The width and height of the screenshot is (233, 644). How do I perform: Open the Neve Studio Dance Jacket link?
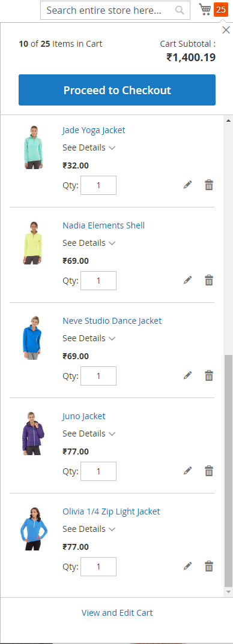[x=112, y=321]
